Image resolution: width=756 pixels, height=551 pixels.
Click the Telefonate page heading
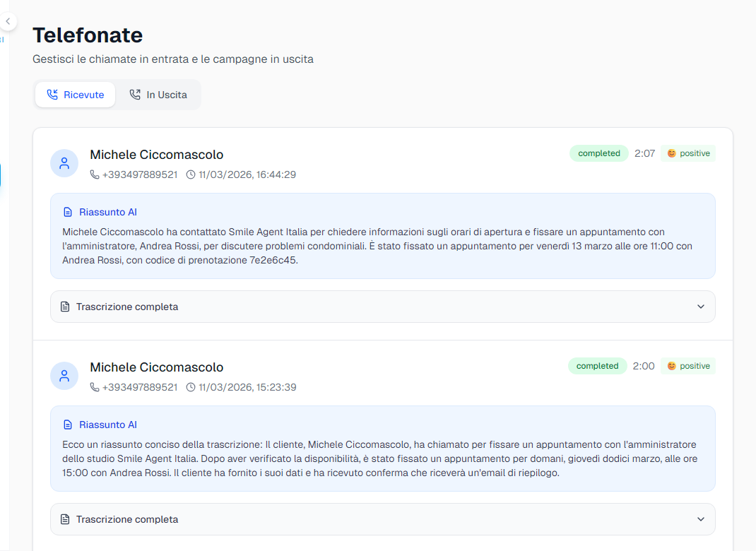click(x=88, y=35)
